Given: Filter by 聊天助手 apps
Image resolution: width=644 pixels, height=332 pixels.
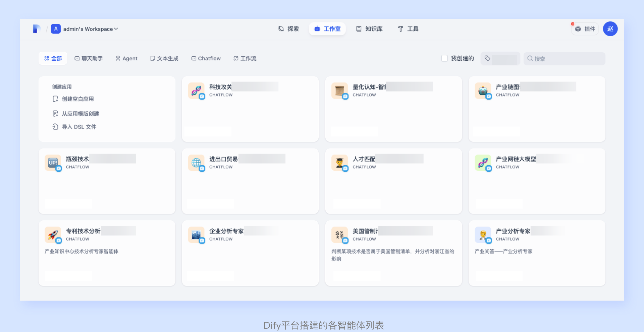Looking at the screenshot, I should (89, 58).
